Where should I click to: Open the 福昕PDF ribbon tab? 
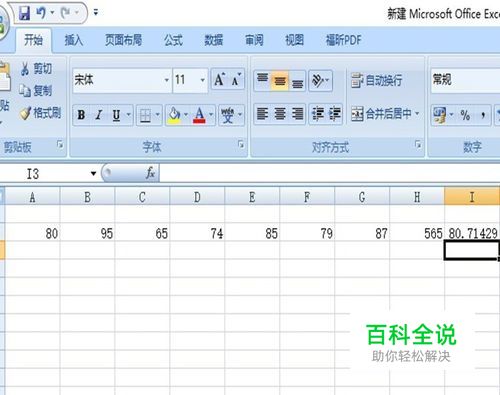pos(343,40)
